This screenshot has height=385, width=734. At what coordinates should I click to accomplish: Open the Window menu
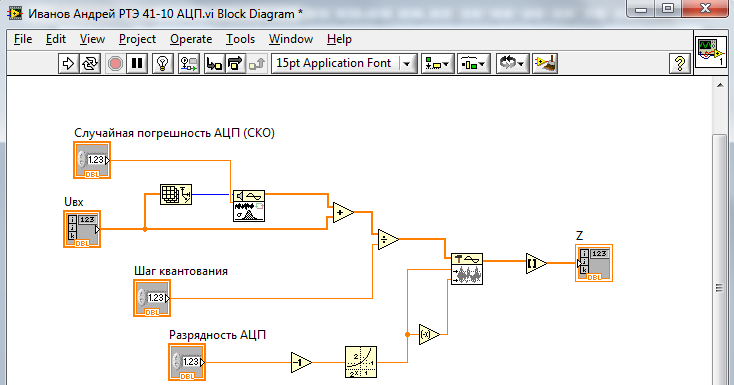point(291,39)
